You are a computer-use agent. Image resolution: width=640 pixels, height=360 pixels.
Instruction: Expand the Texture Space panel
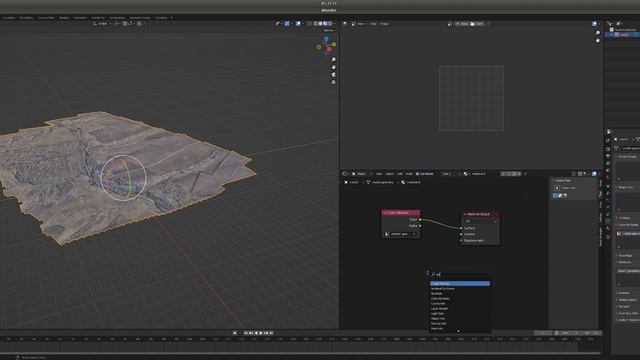pos(627,300)
